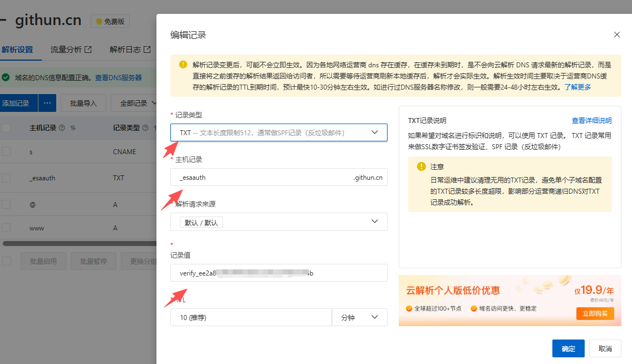Click the 记录值 input field
The image size is (632, 364).
pyautogui.click(x=278, y=273)
